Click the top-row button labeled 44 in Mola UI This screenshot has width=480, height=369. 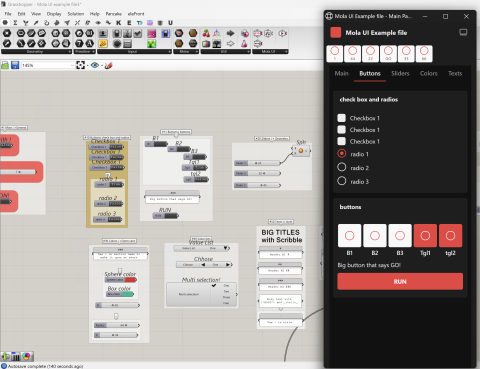pyautogui.click(x=352, y=54)
